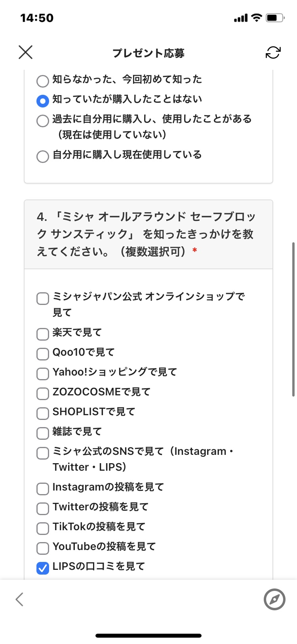Screen dimensions: 297x644
Task: Check the 'TikTokの投稿を見て' box
Action: coord(43,528)
